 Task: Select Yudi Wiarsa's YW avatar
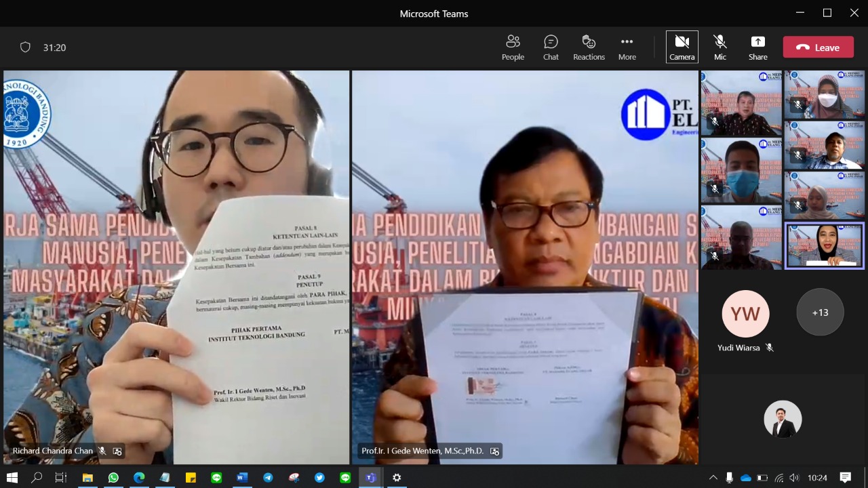pos(745,314)
